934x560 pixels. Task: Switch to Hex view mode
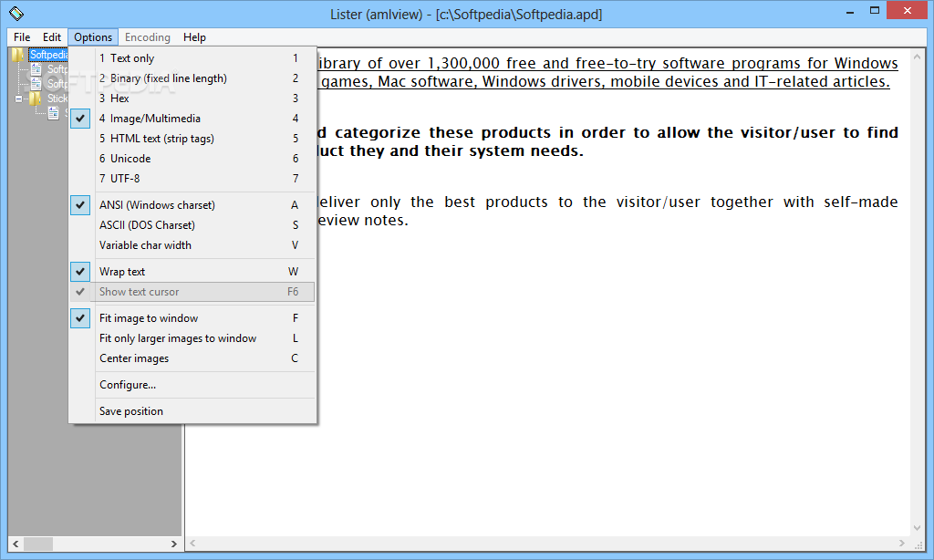coord(192,99)
